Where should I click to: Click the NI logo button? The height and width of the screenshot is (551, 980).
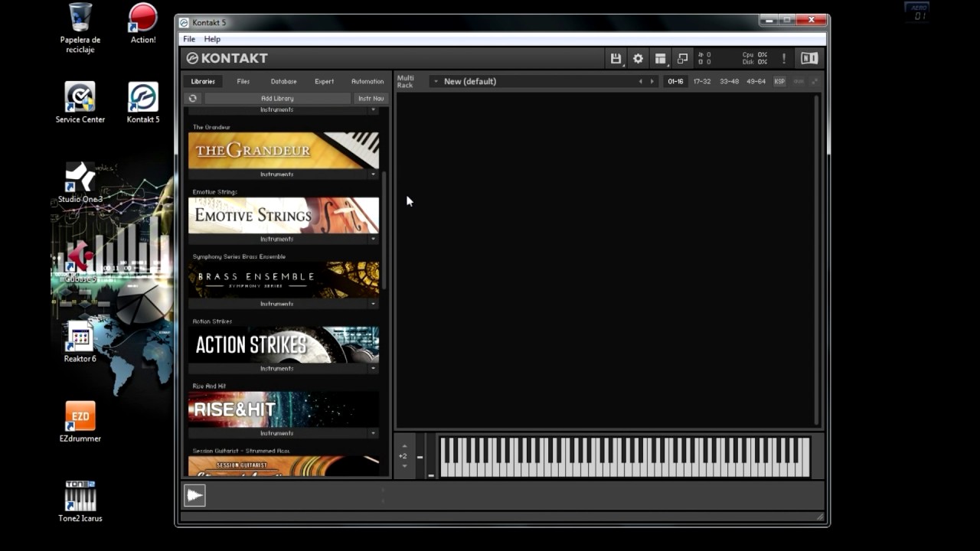(809, 58)
